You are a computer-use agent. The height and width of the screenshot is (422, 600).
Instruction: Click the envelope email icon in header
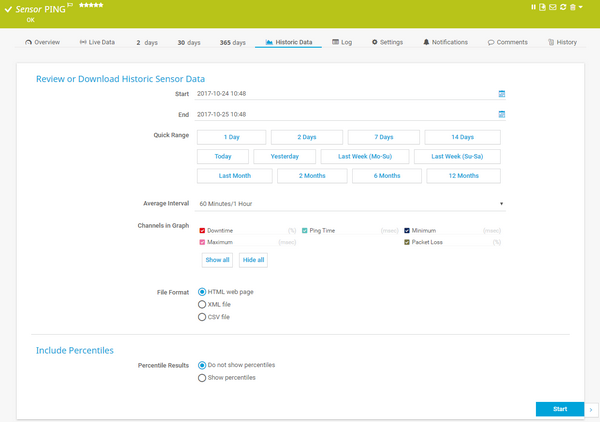click(x=553, y=7)
